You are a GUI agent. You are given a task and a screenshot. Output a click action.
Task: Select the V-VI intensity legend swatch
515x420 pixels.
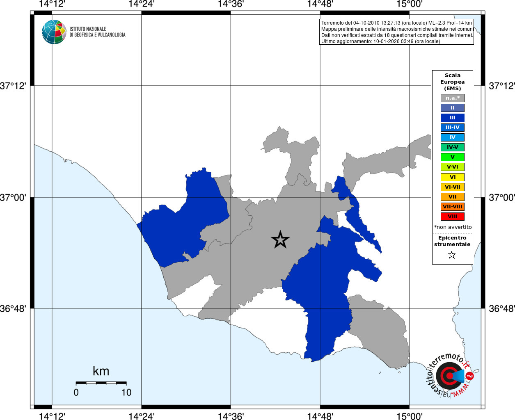tap(453, 167)
